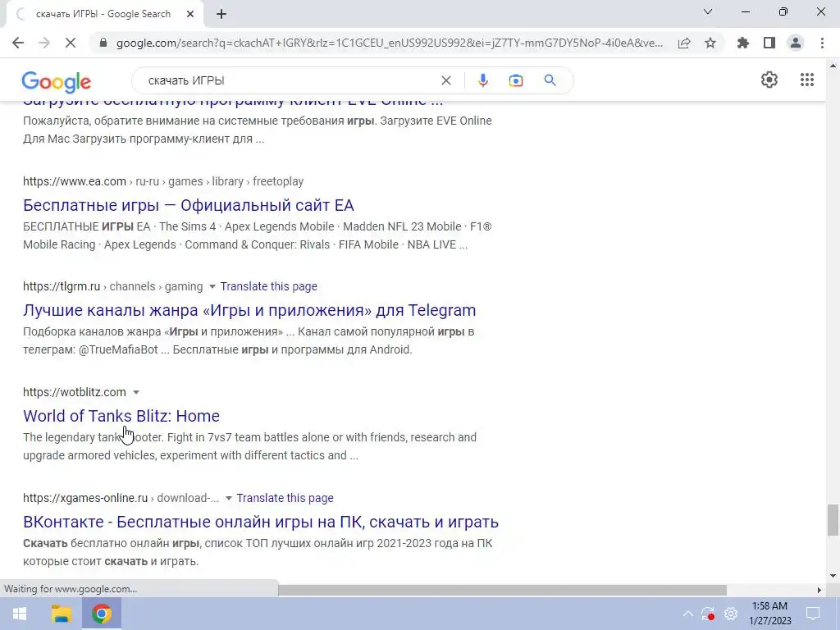Click the Google logo
The image size is (840, 630).
[x=57, y=81]
